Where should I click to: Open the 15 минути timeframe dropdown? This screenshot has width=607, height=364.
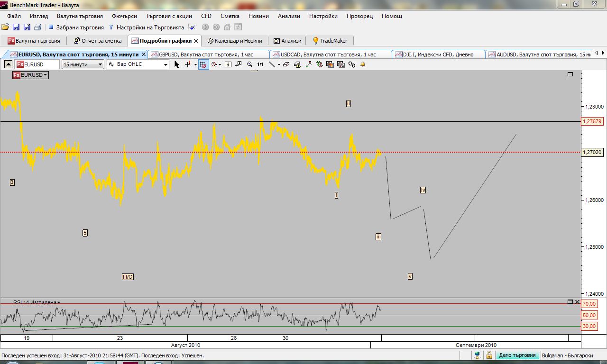coord(83,64)
